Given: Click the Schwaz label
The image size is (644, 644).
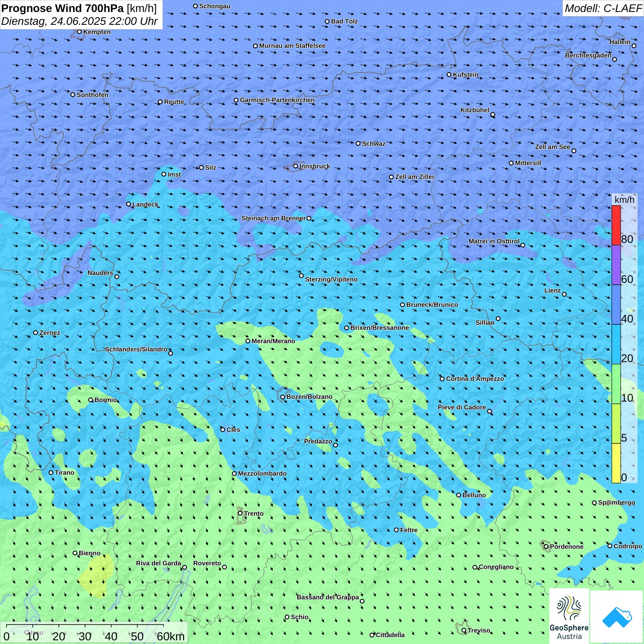Looking at the screenshot, I should pos(374,144).
